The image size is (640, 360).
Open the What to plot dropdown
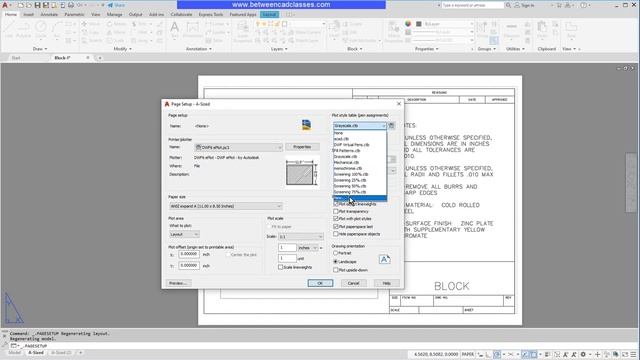184,234
